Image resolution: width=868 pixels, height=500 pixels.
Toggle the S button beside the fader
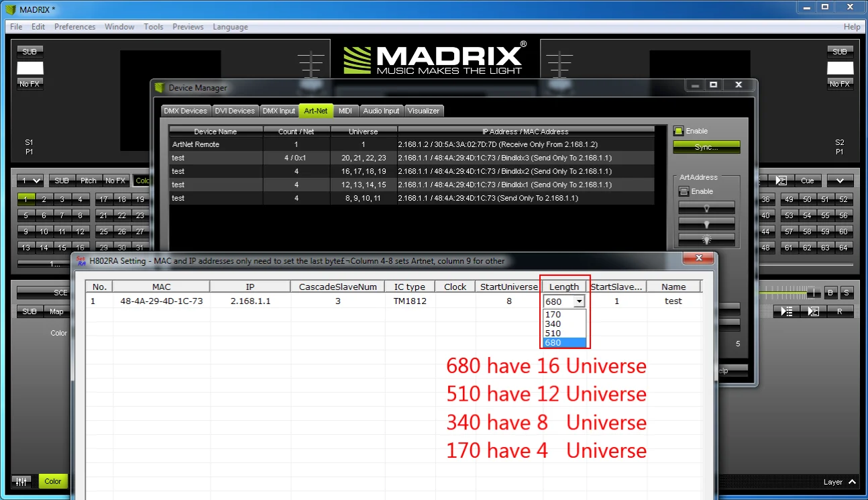pos(847,293)
